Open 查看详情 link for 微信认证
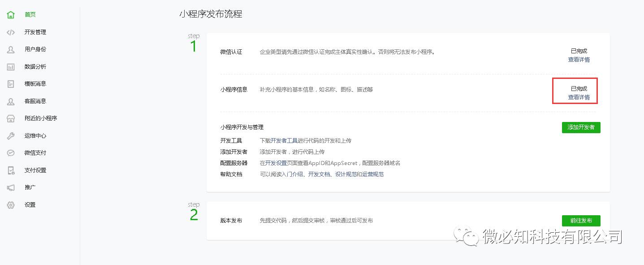Viewport: 644px width, 265px height. point(579,60)
